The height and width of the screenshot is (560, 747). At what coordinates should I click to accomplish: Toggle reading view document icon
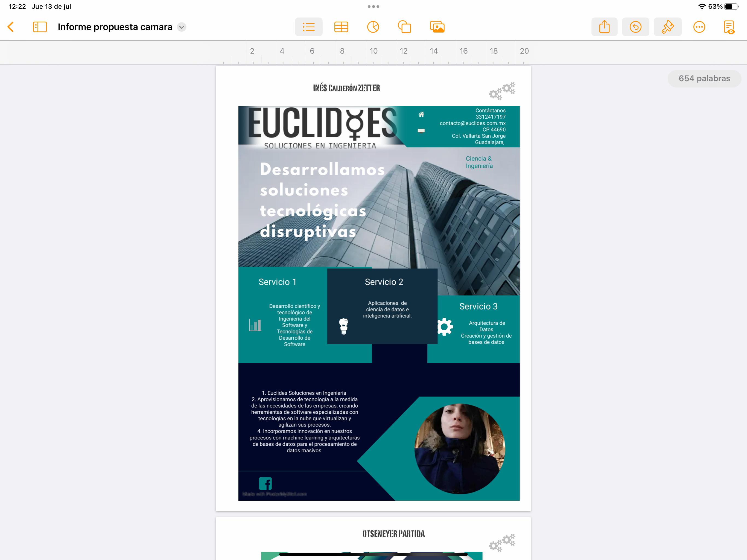(x=729, y=27)
